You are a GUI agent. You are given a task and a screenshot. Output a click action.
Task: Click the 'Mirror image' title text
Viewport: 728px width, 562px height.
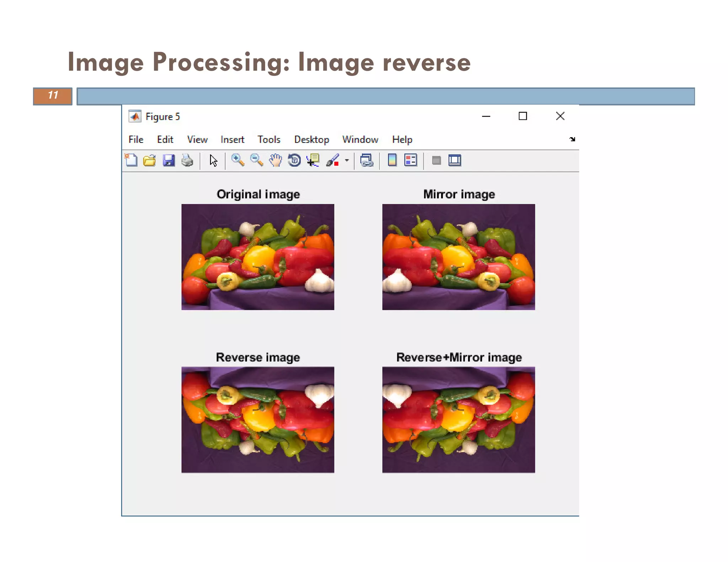pos(459,194)
